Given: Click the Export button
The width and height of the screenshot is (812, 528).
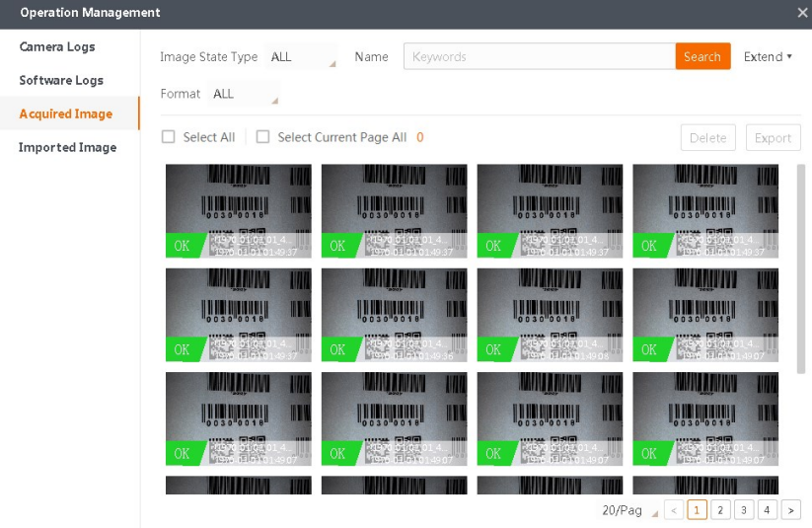Looking at the screenshot, I should 773,138.
